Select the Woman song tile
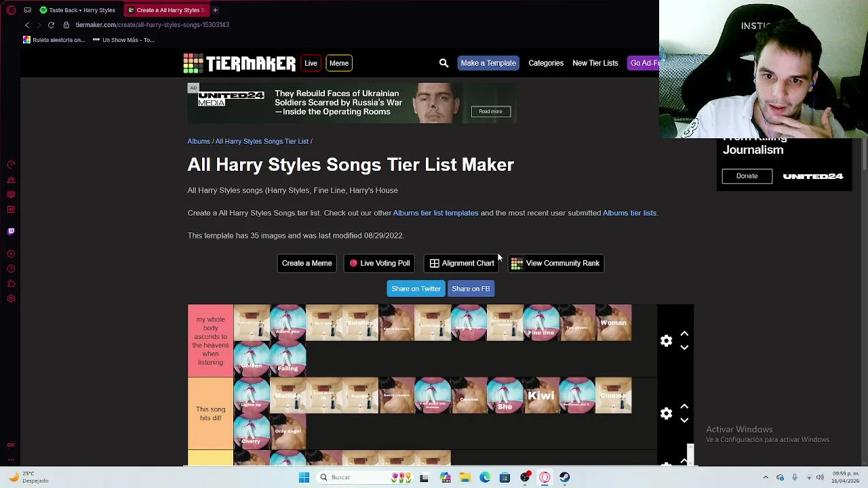The height and width of the screenshot is (488, 868). pos(614,323)
